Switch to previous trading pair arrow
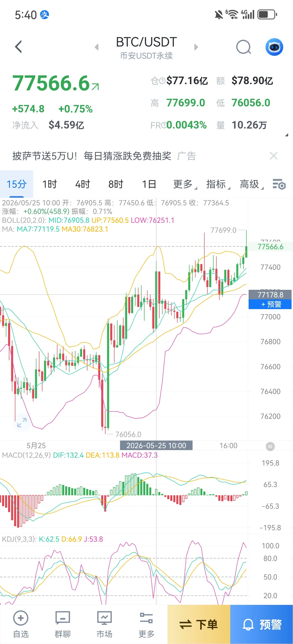This screenshot has width=293, height=644. (97, 47)
